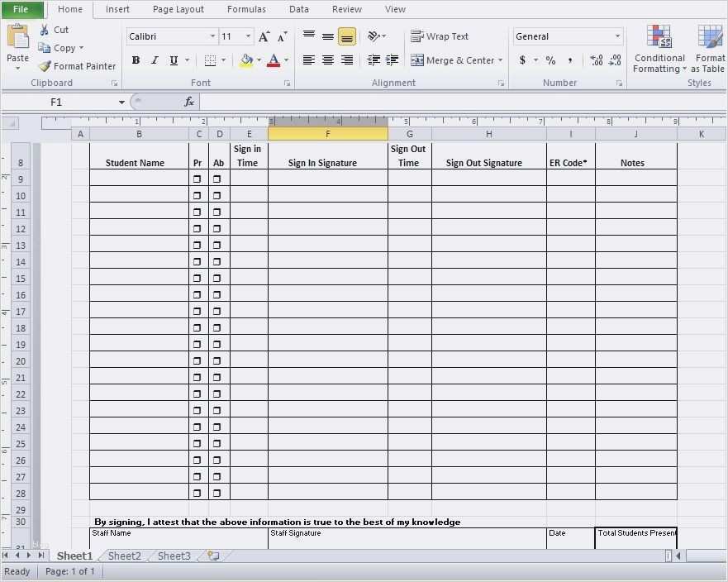Toggle underline formatting

point(173,60)
